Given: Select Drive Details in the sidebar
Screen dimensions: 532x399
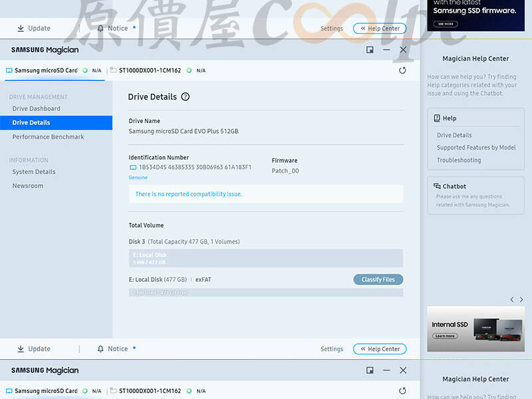Looking at the screenshot, I should [56, 123].
